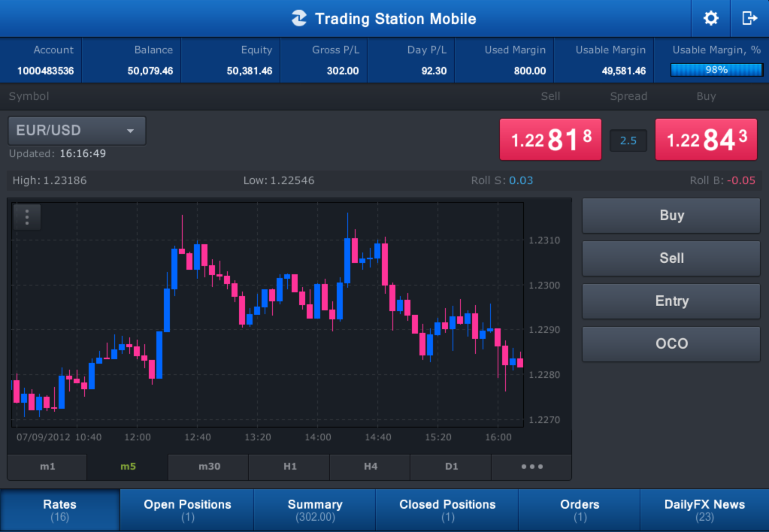Click the Roll B value -0.05

pyautogui.click(x=741, y=180)
